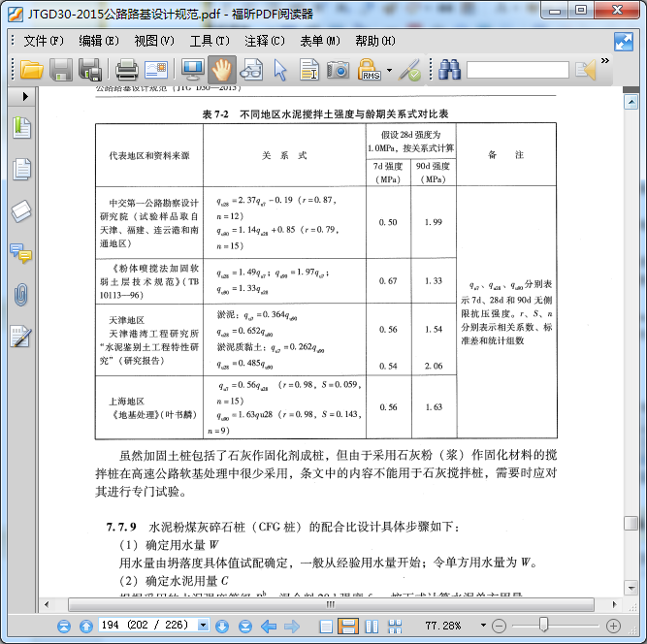Select the arrow pointer tool
Screen dimensions: 647x644
[x=280, y=69]
